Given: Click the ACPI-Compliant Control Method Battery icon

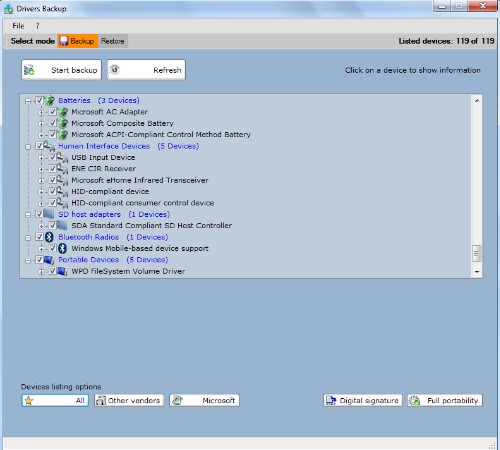Looking at the screenshot, I should tap(63, 134).
